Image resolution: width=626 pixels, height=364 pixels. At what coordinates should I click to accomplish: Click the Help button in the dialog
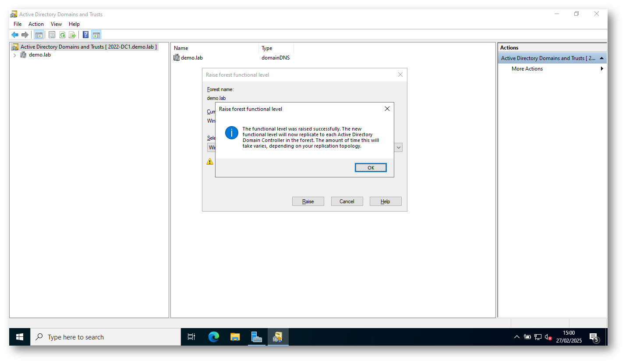coord(385,201)
